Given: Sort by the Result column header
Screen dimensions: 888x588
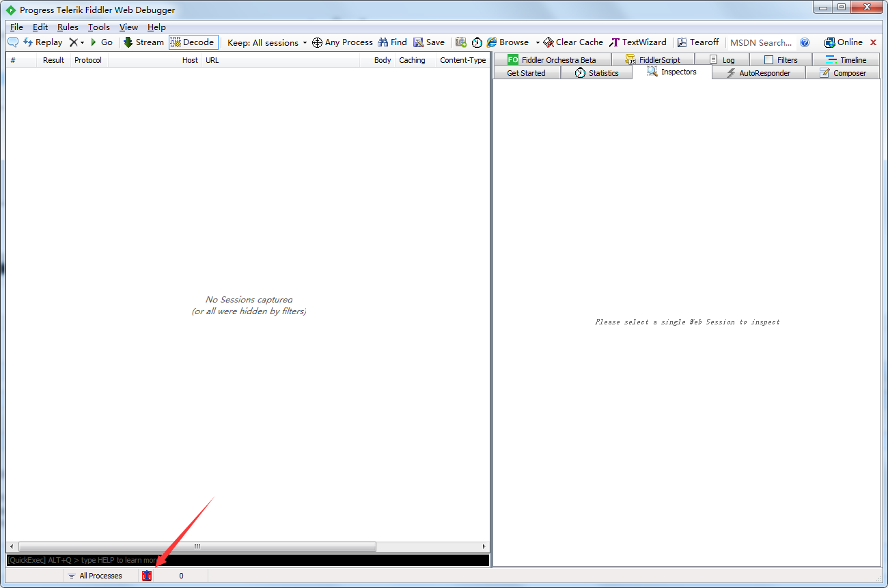Looking at the screenshot, I should point(53,60).
